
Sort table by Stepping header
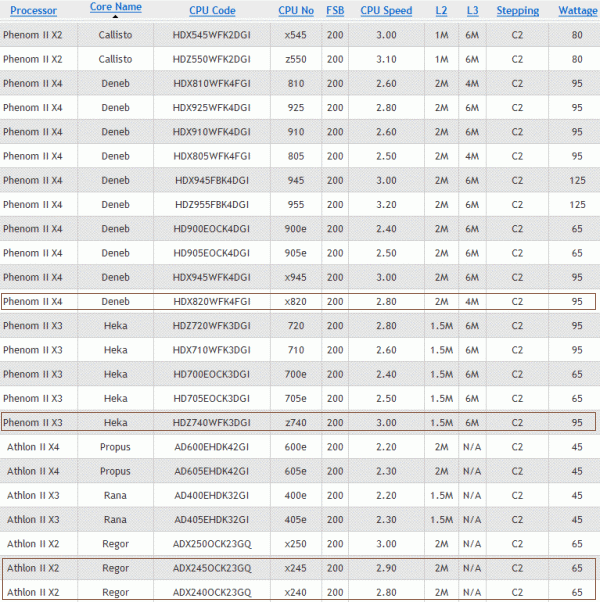coord(518,10)
